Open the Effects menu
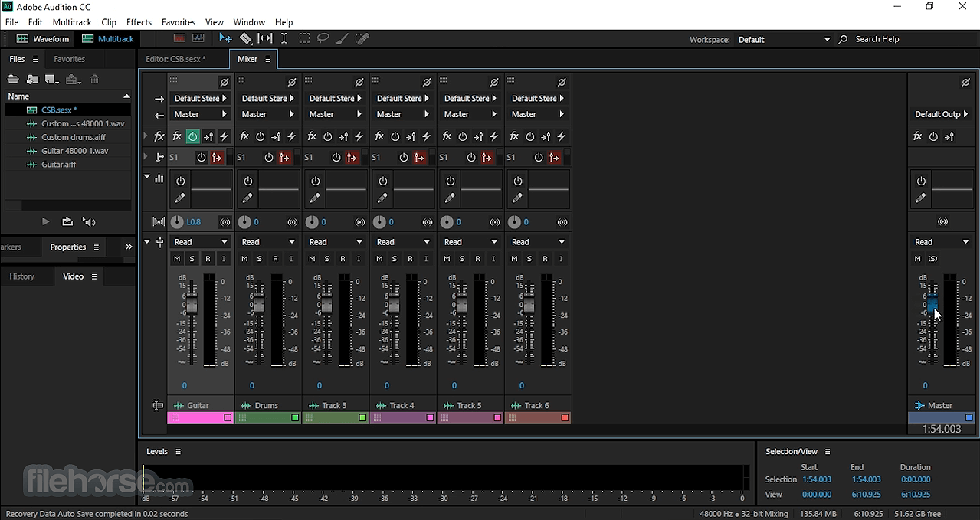This screenshot has width=980, height=520. (139, 22)
